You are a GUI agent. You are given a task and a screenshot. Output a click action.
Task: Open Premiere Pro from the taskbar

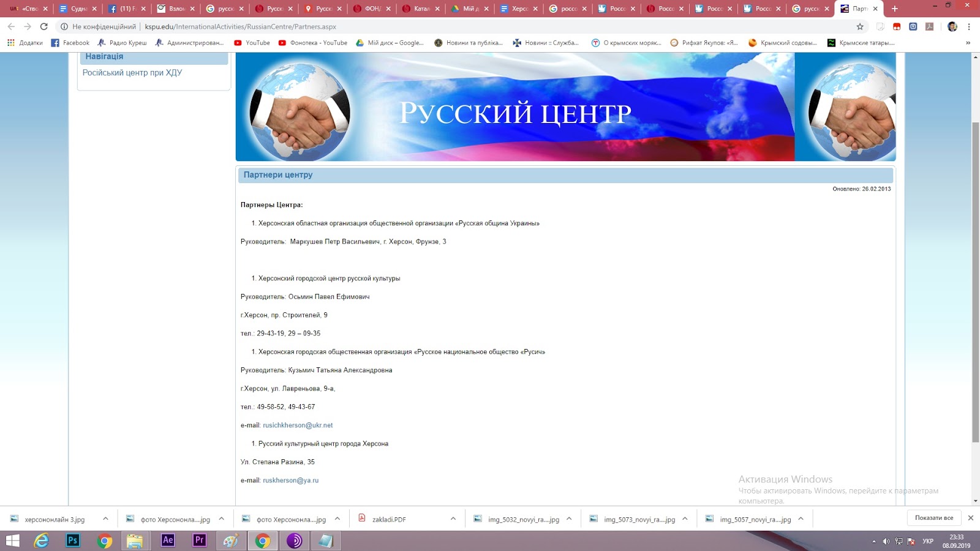pos(199,541)
